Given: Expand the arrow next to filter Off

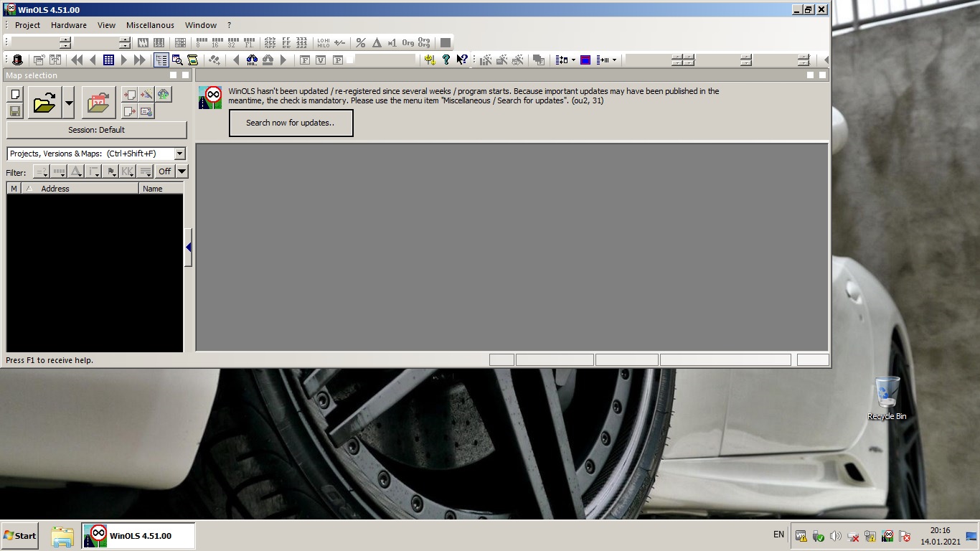Looking at the screenshot, I should click(x=182, y=171).
